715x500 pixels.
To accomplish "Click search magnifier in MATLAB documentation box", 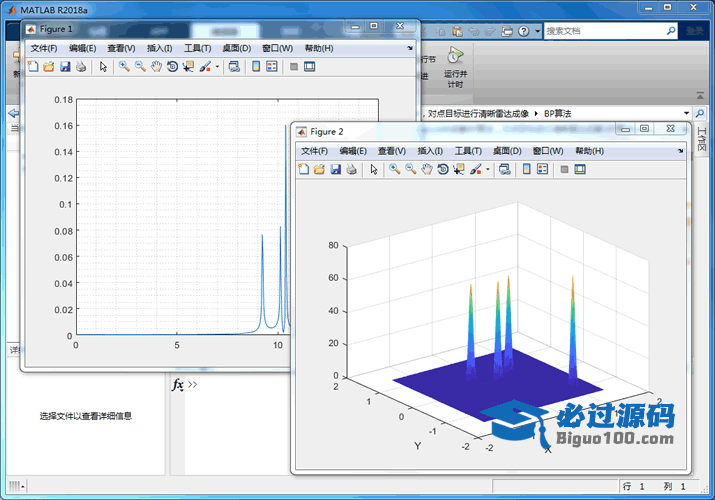I will click(671, 31).
